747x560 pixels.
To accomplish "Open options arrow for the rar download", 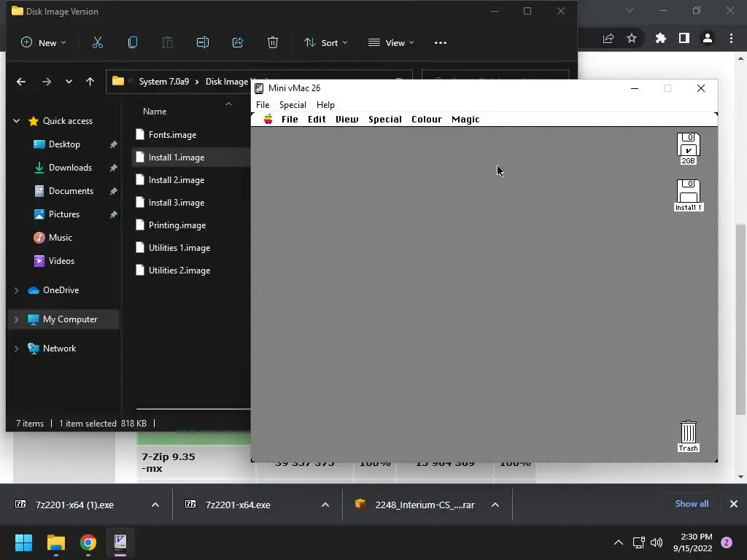I will tap(495, 505).
